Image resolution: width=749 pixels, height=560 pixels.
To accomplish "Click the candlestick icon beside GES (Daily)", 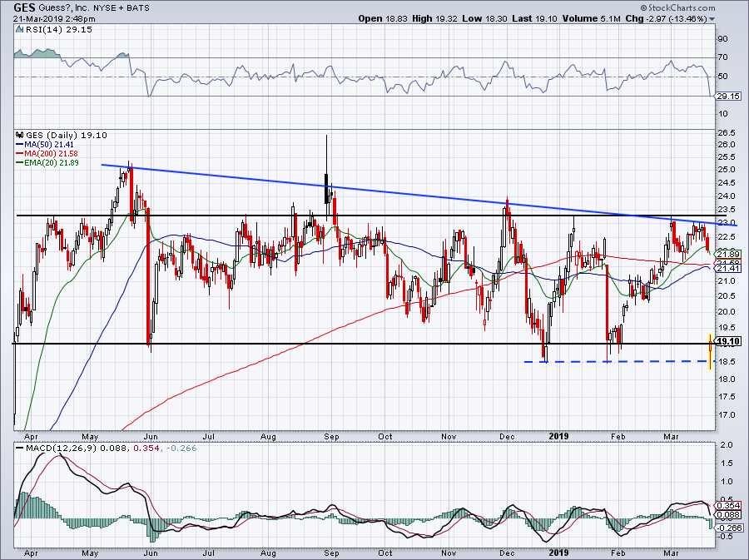I will click(x=20, y=135).
